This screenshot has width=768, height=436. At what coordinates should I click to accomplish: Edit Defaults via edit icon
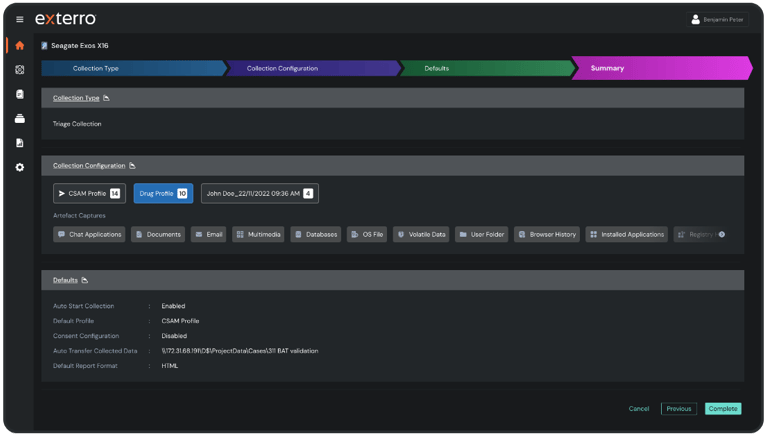(x=85, y=280)
